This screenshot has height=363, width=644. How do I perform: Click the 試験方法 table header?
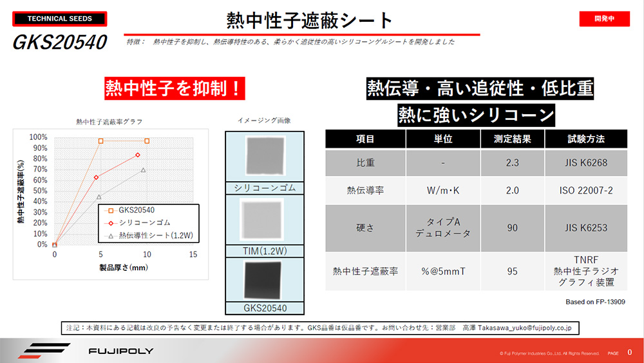[586, 139]
